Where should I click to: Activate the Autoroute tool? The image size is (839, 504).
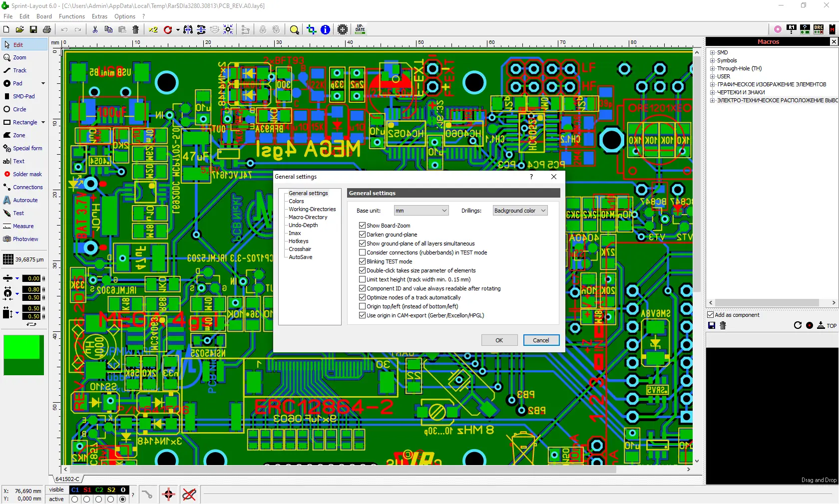25,200
